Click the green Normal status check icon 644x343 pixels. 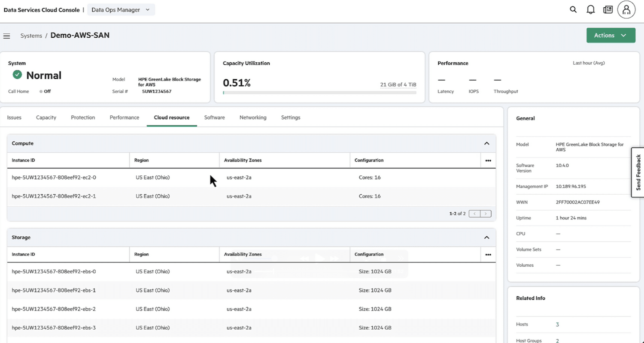coord(17,75)
